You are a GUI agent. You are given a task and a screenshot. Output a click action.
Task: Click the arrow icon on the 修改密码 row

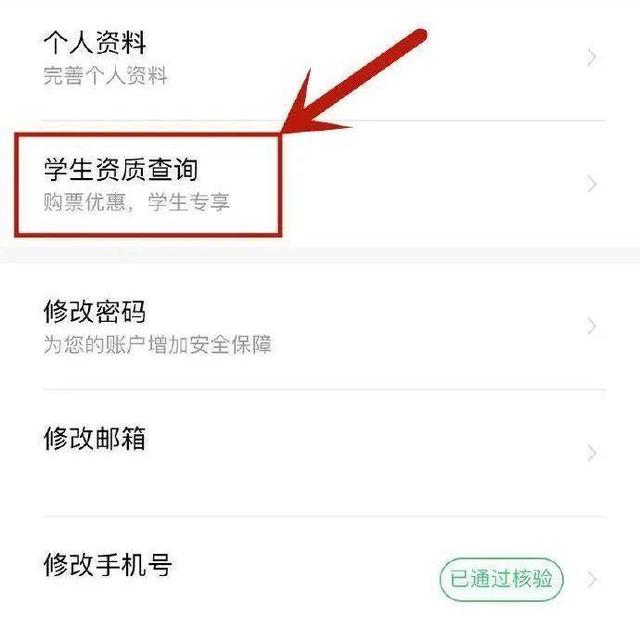[592, 326]
